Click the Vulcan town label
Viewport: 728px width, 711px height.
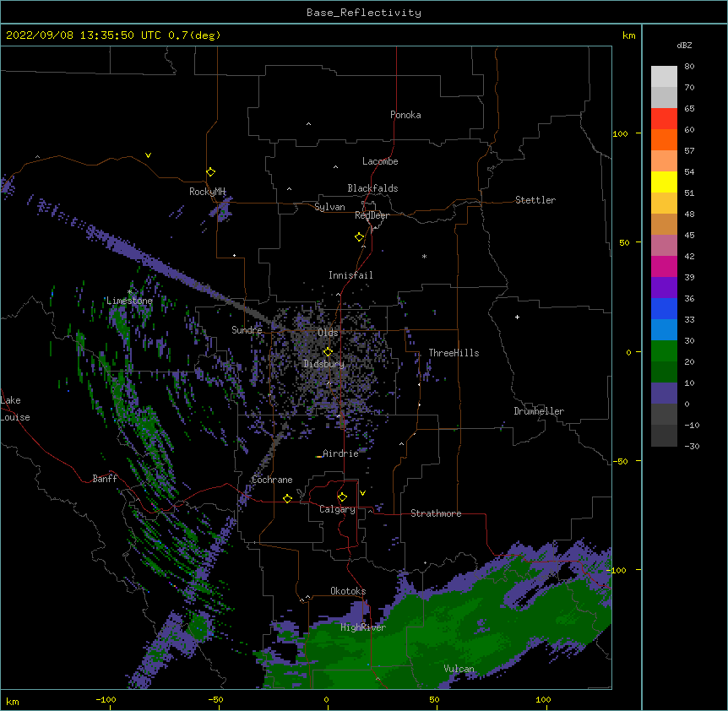point(459,669)
